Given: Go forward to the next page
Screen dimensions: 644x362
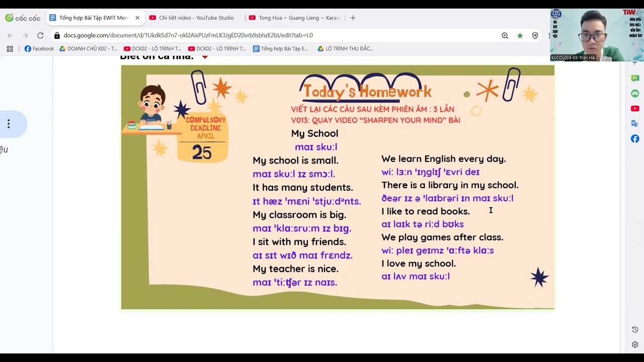Looking at the screenshot, I should 25,35.
